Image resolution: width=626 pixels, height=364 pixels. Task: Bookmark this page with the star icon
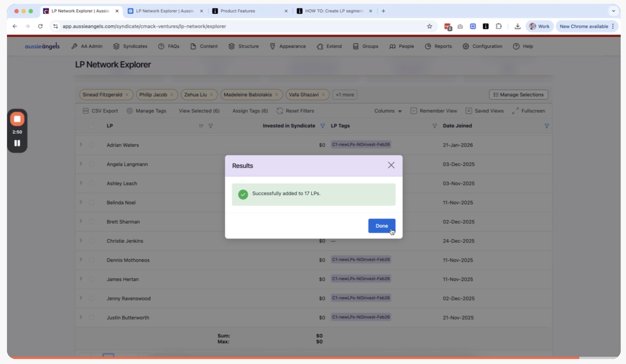[429, 26]
